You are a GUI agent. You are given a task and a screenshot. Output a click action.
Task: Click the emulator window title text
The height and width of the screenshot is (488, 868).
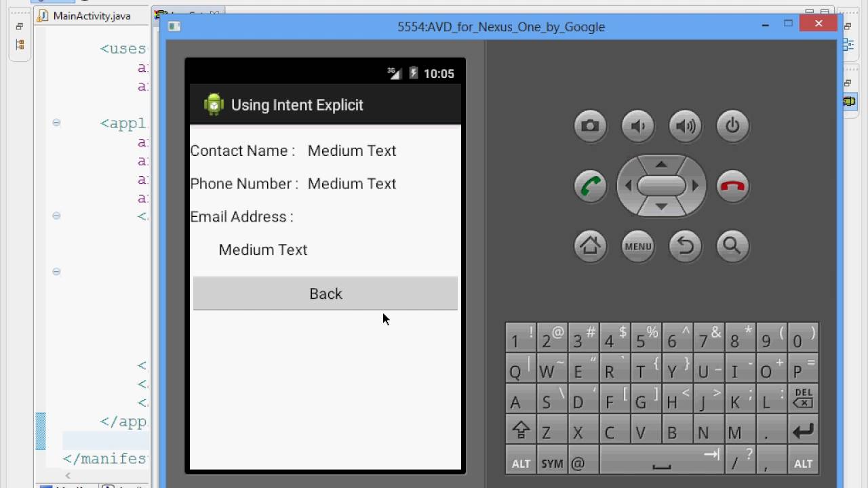pos(501,26)
